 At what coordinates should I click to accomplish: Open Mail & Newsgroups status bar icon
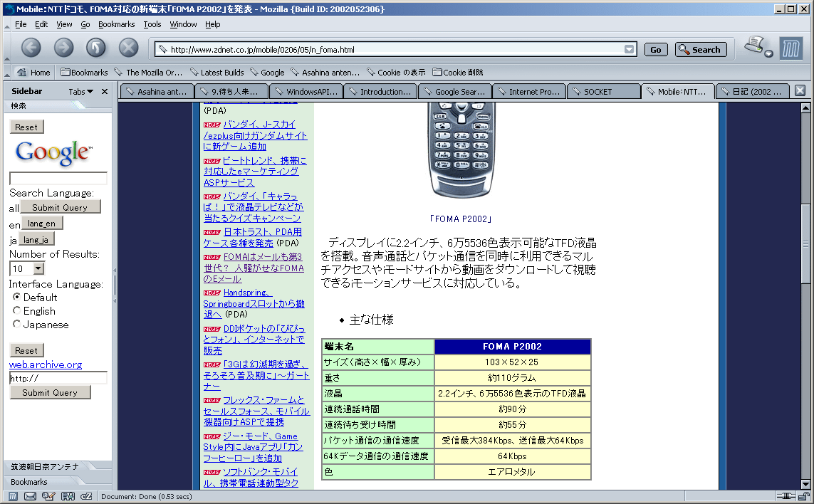tap(30, 496)
